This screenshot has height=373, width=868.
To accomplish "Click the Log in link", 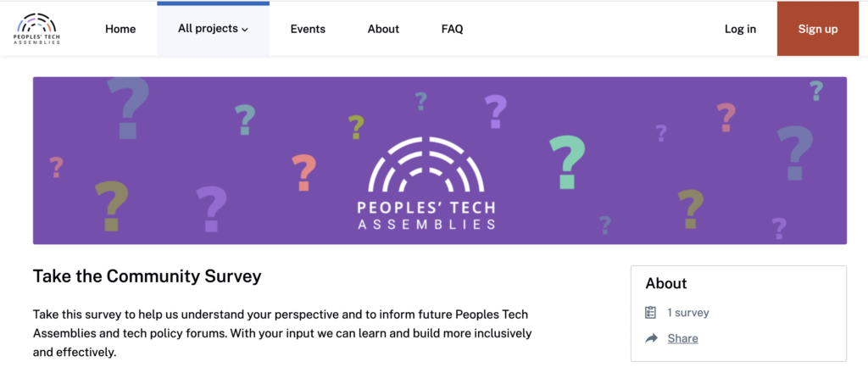I will pos(740,30).
